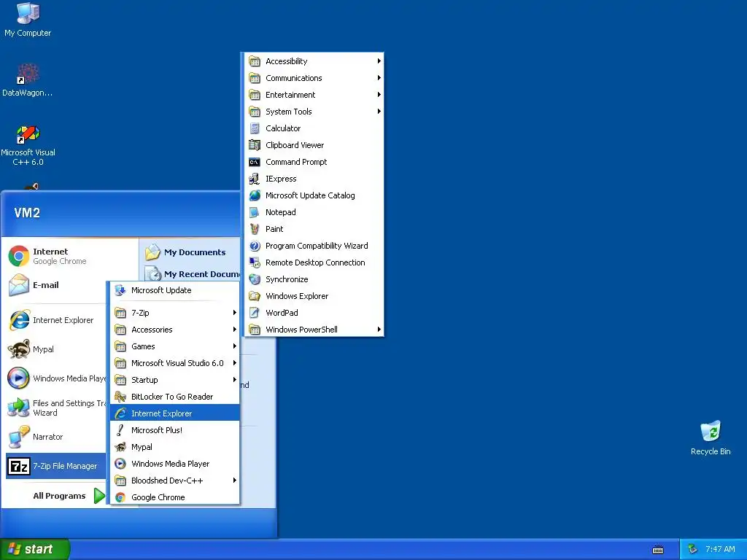The image size is (747, 560).
Task: Expand the 7-Zip program folder
Action: click(x=175, y=313)
